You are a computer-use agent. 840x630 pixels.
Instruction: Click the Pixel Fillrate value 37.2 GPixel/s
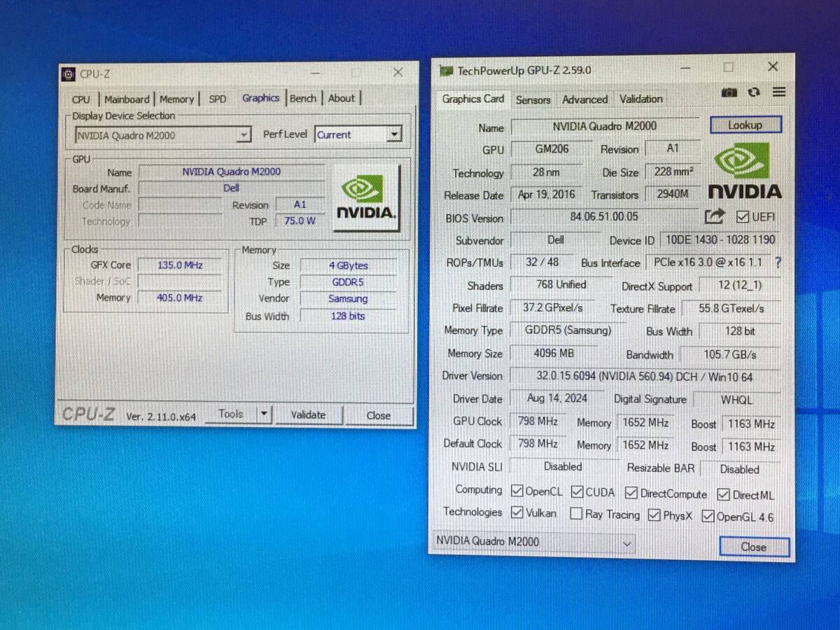point(553,307)
